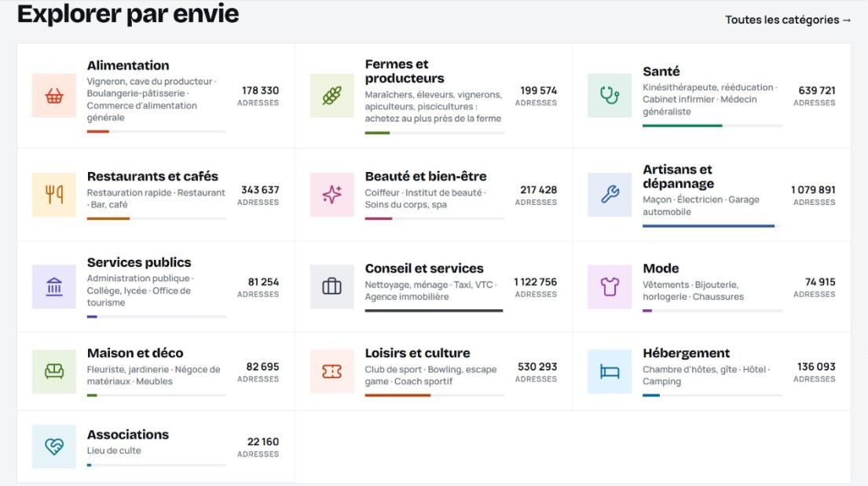
Task: Click the 178 330 adresses count
Action: 258,96
